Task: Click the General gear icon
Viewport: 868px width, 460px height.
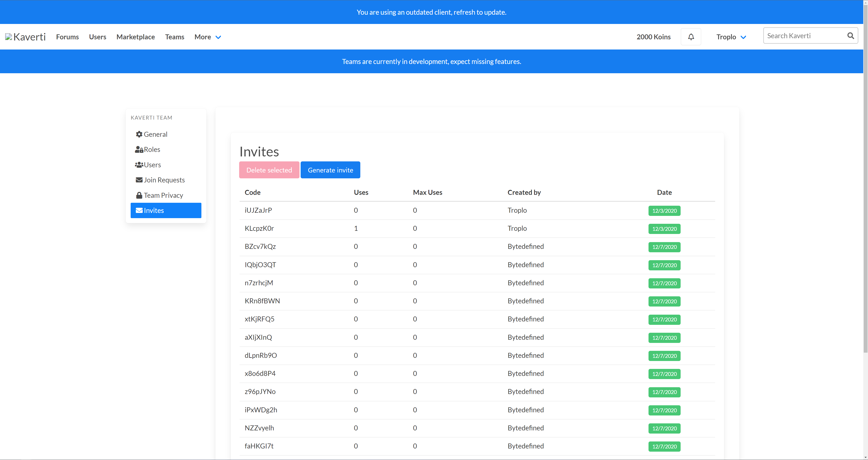Action: click(139, 134)
